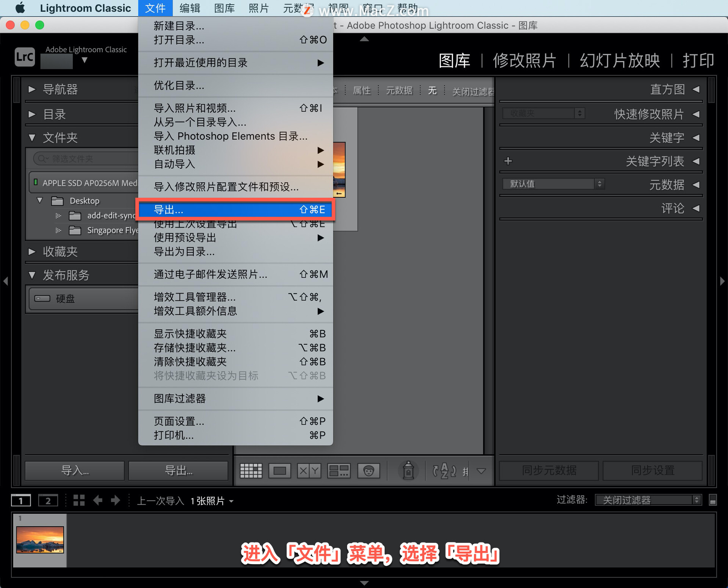The width and height of the screenshot is (728, 588).
Task: Switch to 幻灯片放映 module
Action: tap(620, 60)
